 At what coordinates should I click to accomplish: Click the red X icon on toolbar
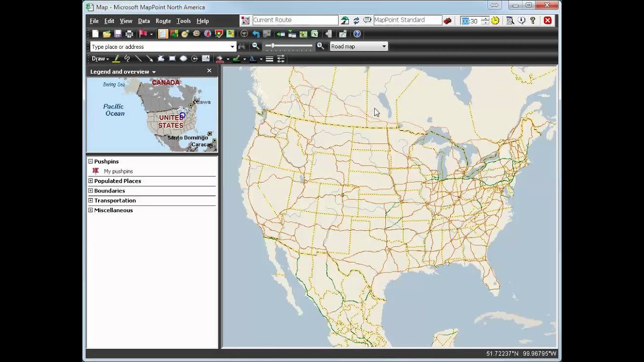(547, 21)
